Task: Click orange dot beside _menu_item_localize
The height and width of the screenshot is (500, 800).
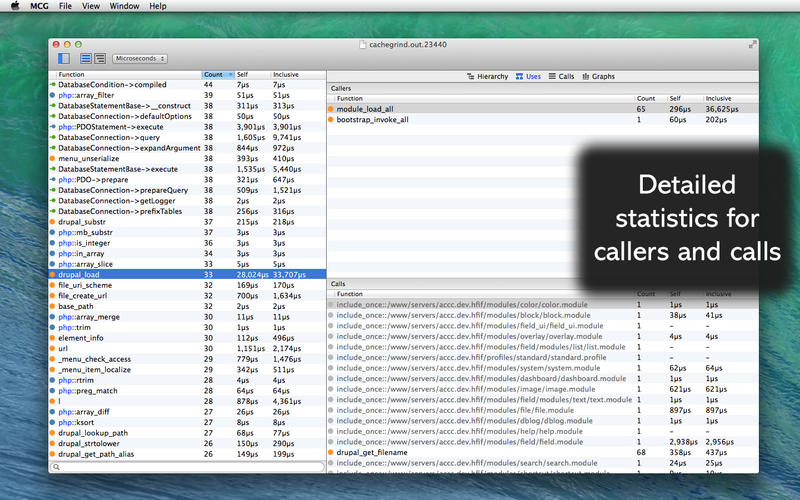Action: (52, 369)
